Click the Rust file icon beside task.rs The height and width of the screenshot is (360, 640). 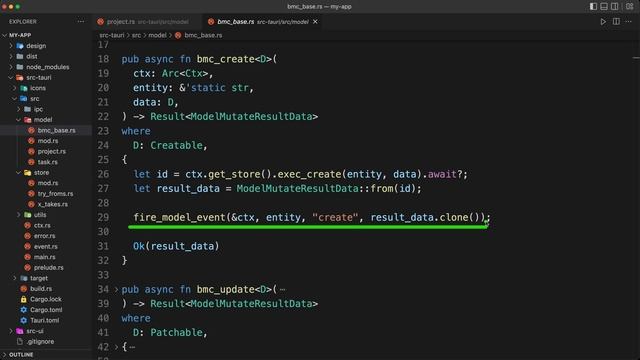31,162
